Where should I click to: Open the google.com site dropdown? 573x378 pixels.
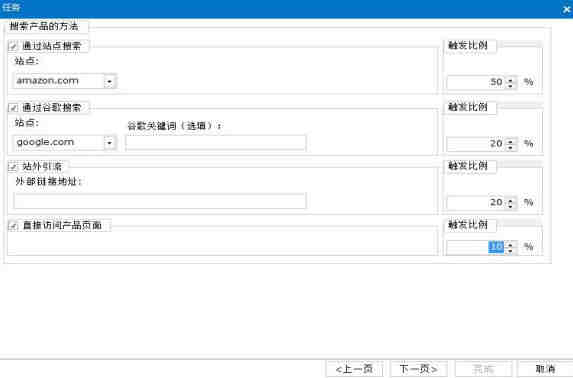109,143
